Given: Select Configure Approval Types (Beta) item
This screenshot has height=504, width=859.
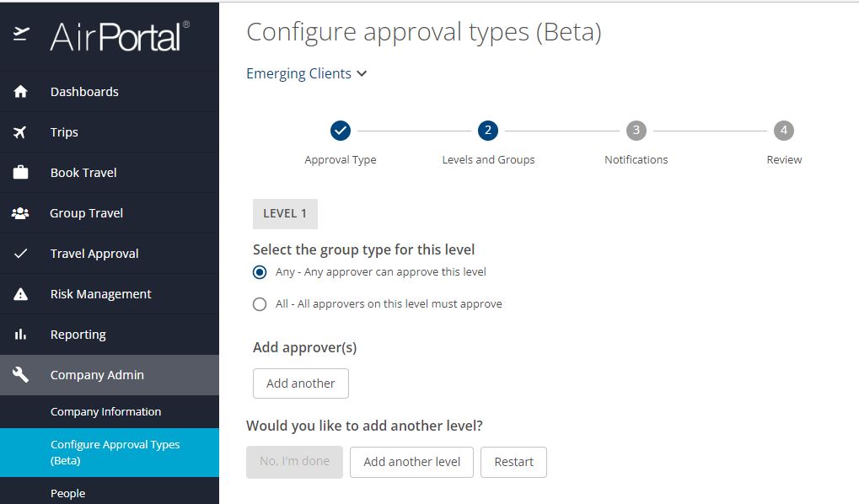Looking at the screenshot, I should (110, 453).
